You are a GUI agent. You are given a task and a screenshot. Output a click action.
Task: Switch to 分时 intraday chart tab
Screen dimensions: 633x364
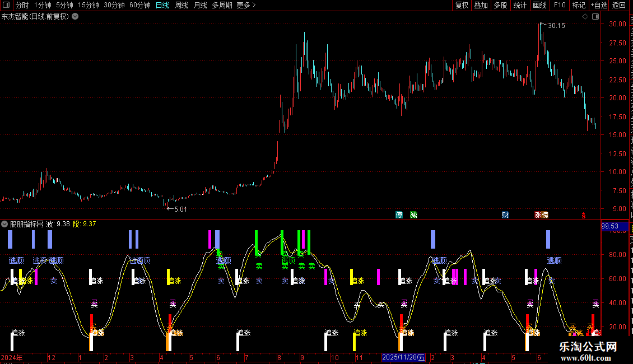coord(22,5)
